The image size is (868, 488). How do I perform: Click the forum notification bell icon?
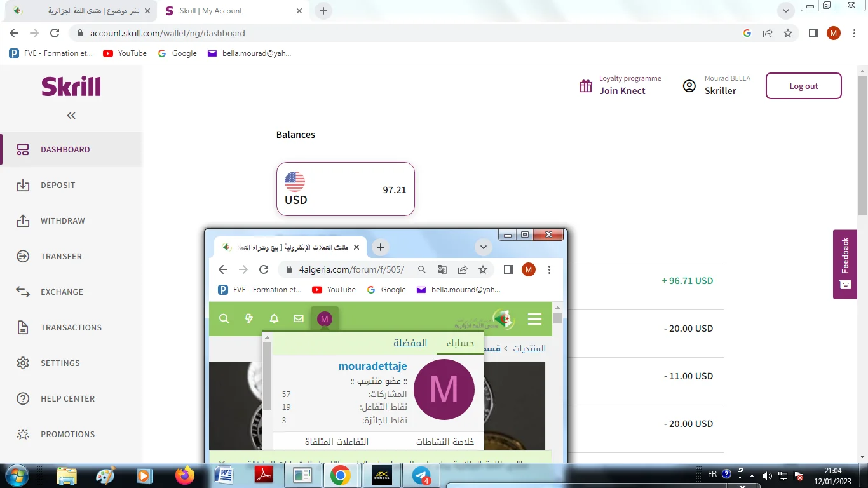(x=274, y=319)
